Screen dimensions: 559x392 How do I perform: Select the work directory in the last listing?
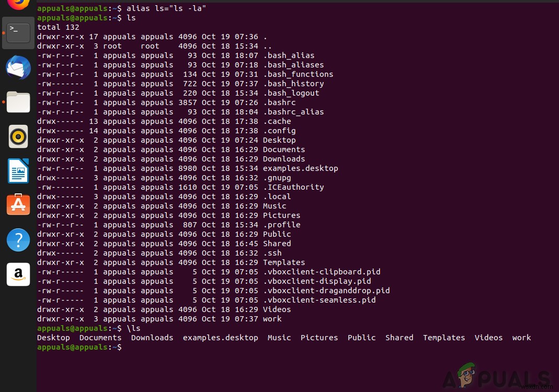coord(521,337)
